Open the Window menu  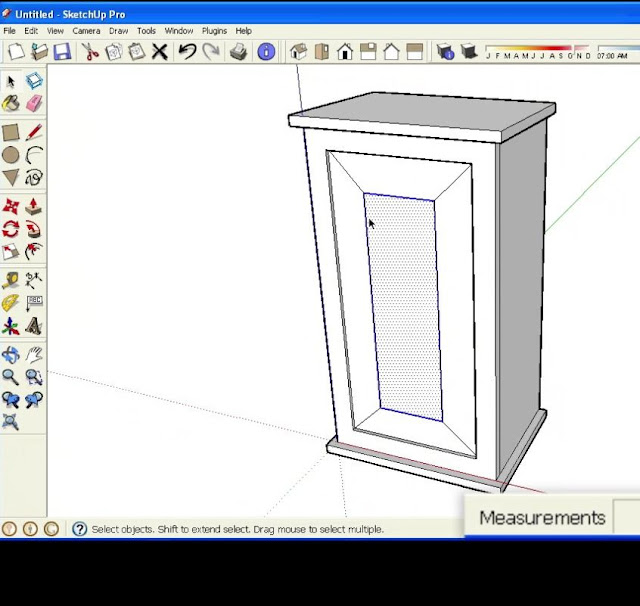pyautogui.click(x=179, y=31)
